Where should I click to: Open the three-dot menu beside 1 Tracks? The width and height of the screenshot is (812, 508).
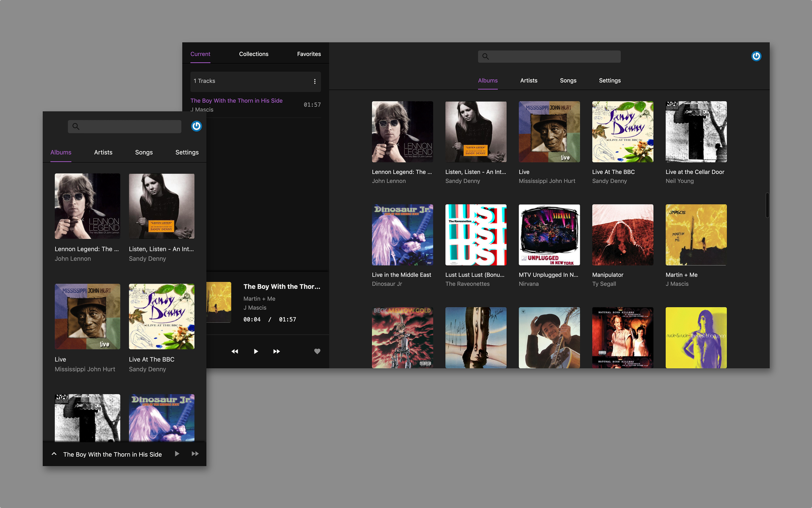[x=315, y=81]
